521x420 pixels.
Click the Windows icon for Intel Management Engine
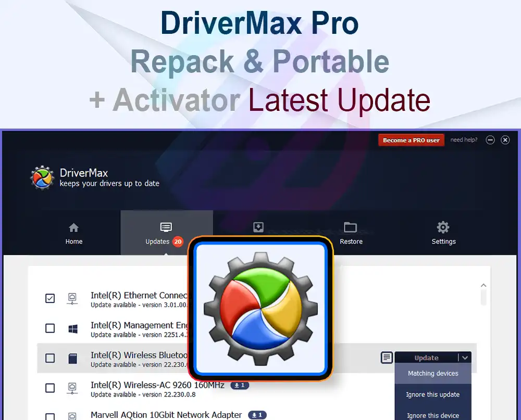tap(73, 328)
